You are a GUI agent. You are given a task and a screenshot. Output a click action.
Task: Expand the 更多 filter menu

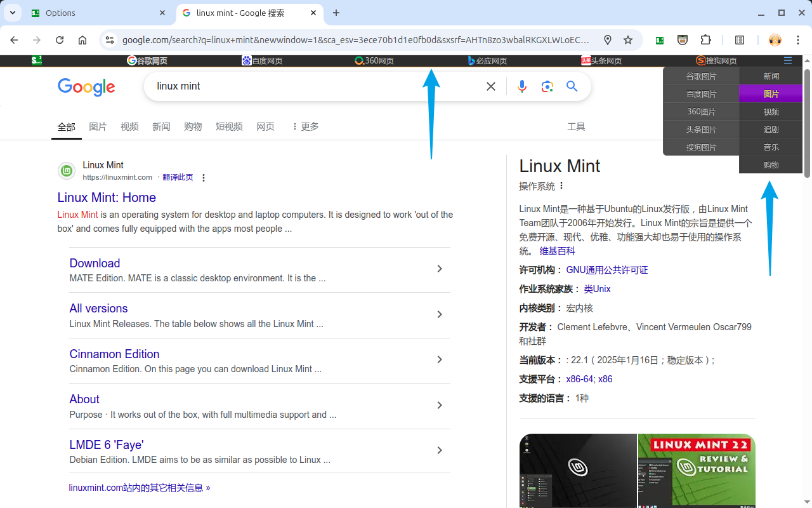point(305,126)
